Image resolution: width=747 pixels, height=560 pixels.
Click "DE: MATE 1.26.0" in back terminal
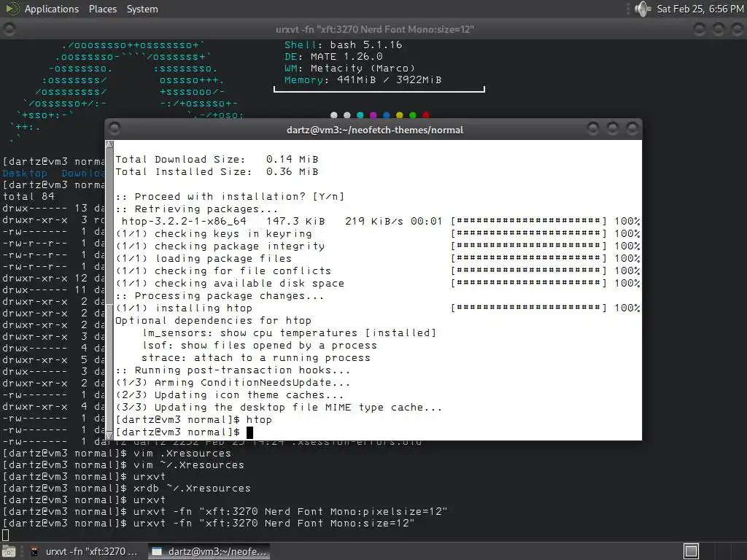pyautogui.click(x=333, y=57)
